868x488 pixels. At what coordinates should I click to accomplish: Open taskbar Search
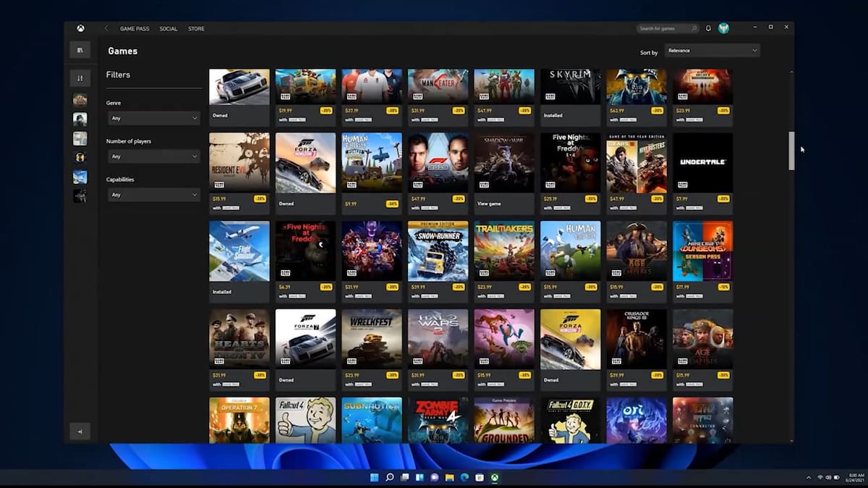tap(389, 478)
